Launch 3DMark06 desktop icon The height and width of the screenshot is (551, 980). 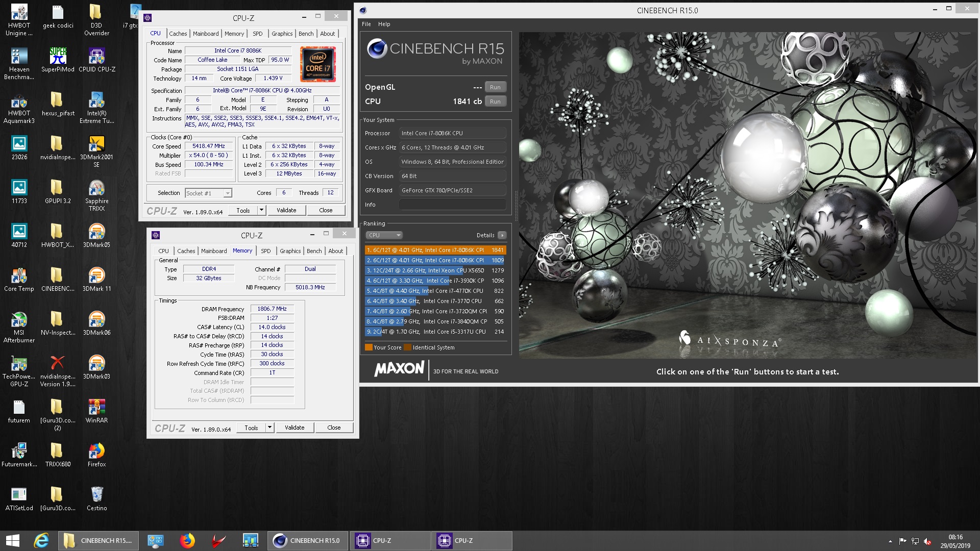click(x=96, y=323)
